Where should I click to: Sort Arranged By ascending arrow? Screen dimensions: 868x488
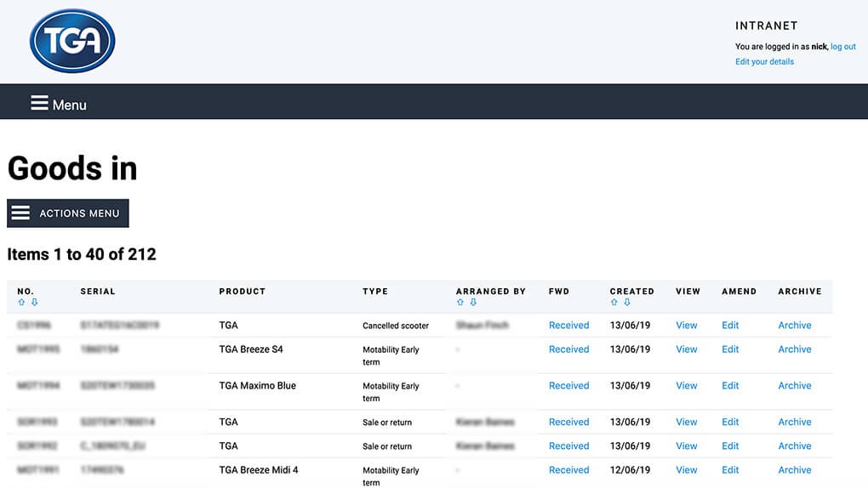click(x=460, y=302)
